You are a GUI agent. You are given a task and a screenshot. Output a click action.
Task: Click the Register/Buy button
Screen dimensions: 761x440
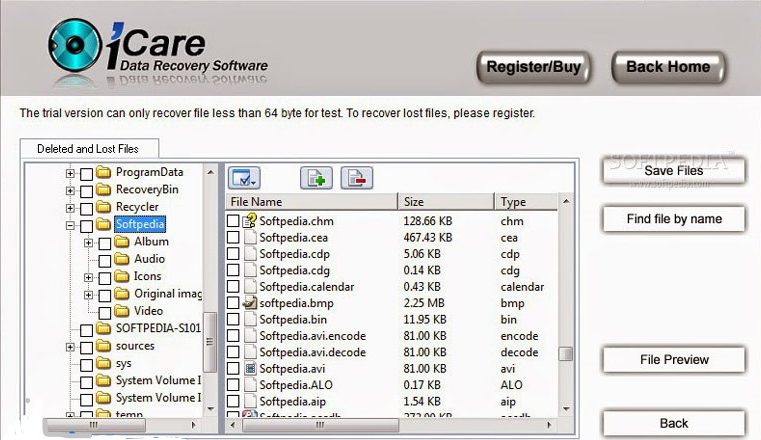pos(534,67)
